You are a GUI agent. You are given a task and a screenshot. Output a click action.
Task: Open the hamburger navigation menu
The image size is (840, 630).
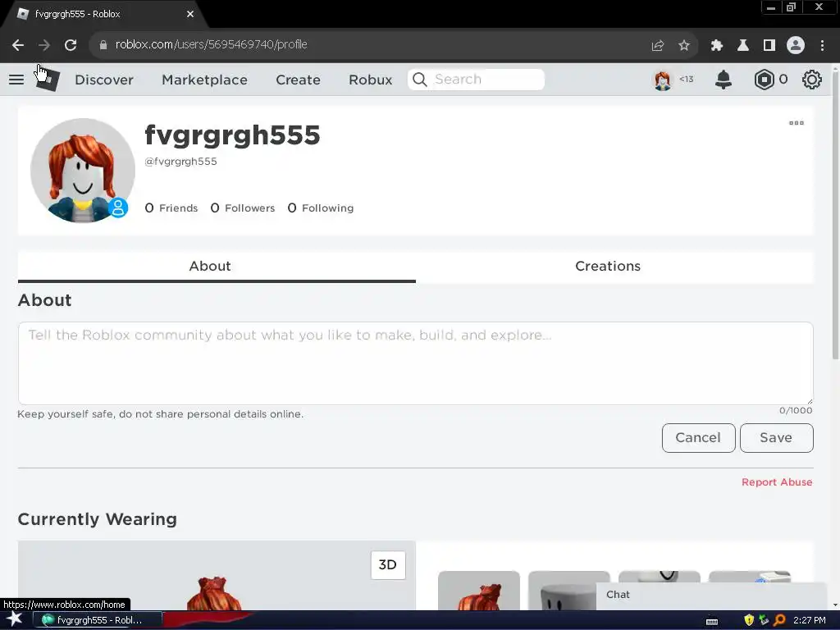[x=16, y=80]
